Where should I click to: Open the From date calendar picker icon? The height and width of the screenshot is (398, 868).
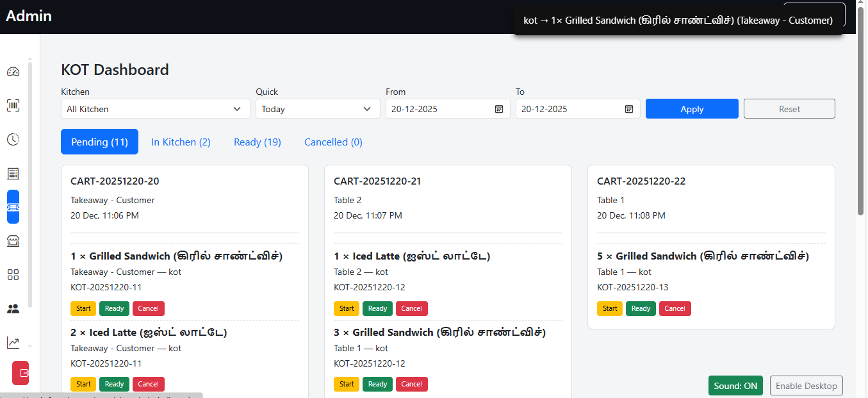click(x=499, y=109)
